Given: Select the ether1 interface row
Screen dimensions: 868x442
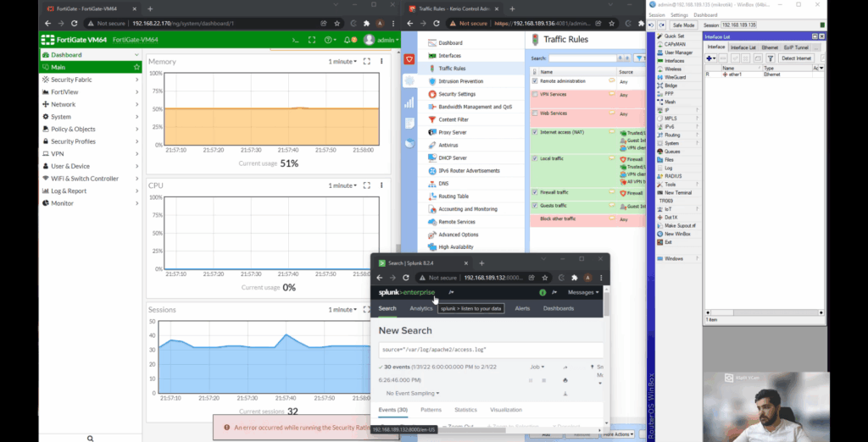Looking at the screenshot, I should [764, 75].
